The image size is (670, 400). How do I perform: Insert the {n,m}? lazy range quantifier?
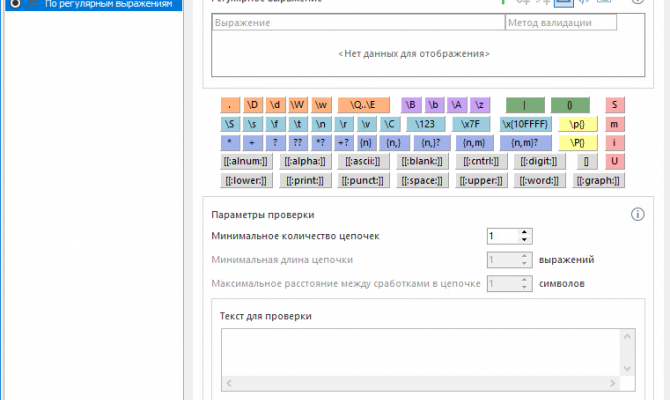(525, 143)
